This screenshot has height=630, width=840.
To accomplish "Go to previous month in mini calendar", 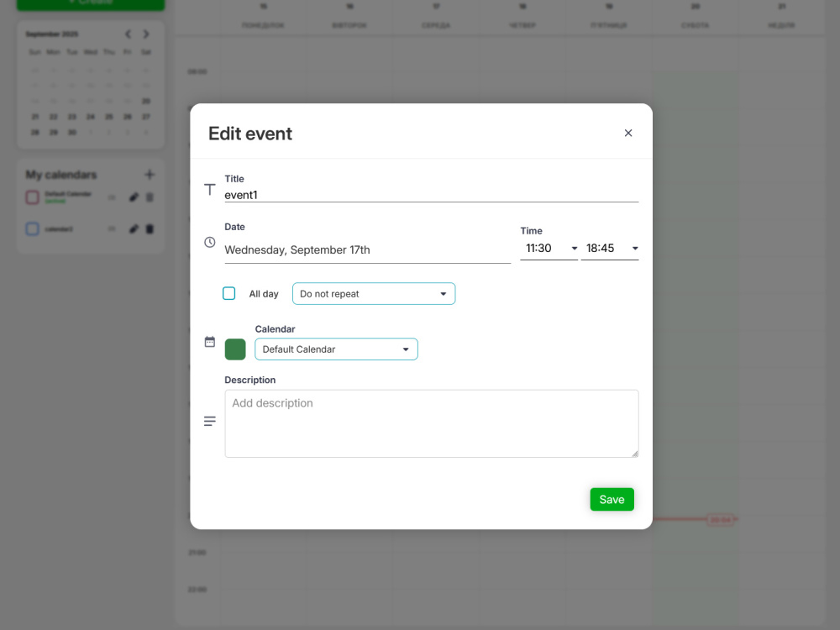I will click(128, 34).
